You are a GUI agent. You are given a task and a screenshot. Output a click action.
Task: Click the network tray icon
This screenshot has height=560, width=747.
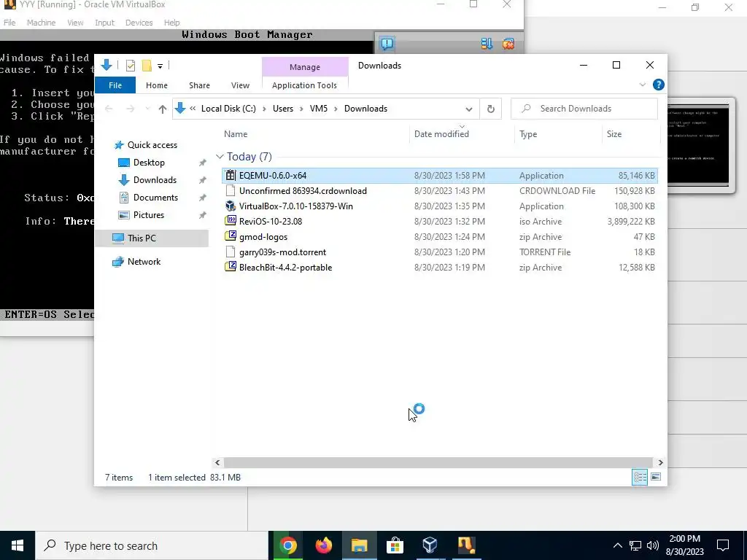pyautogui.click(x=635, y=545)
